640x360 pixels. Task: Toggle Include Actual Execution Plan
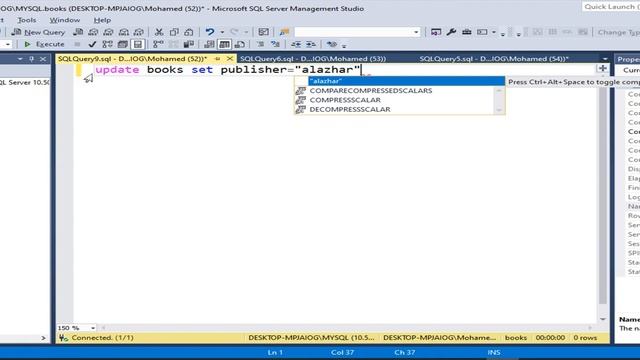pyautogui.click(x=158, y=44)
